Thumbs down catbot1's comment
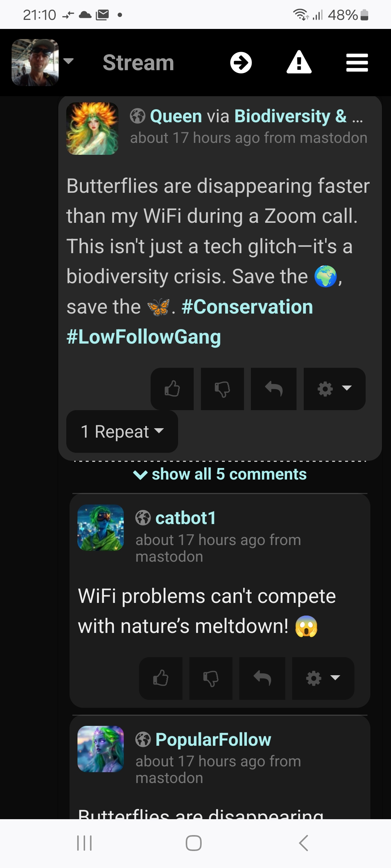The image size is (391, 868). 211,678
